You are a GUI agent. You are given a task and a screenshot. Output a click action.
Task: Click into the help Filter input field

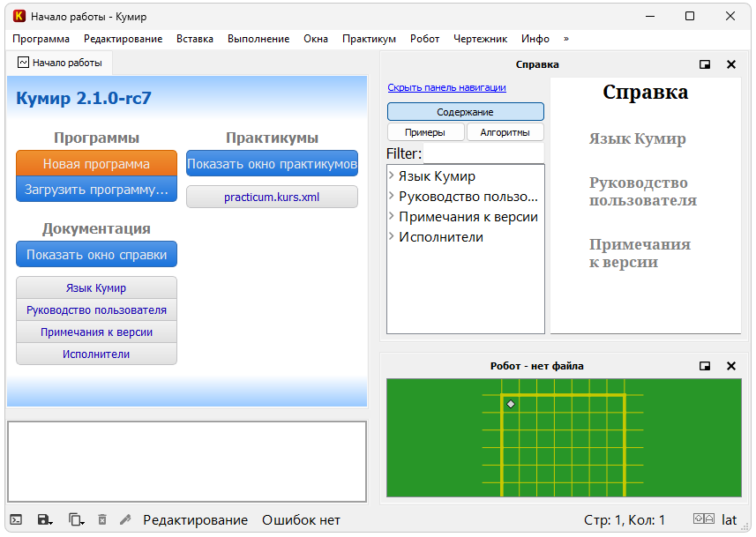(483, 153)
